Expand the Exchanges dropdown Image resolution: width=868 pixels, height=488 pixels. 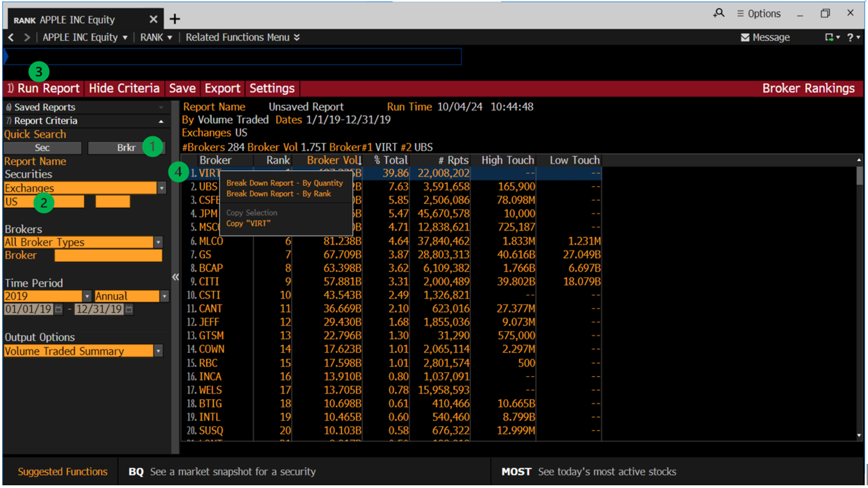[x=161, y=188]
